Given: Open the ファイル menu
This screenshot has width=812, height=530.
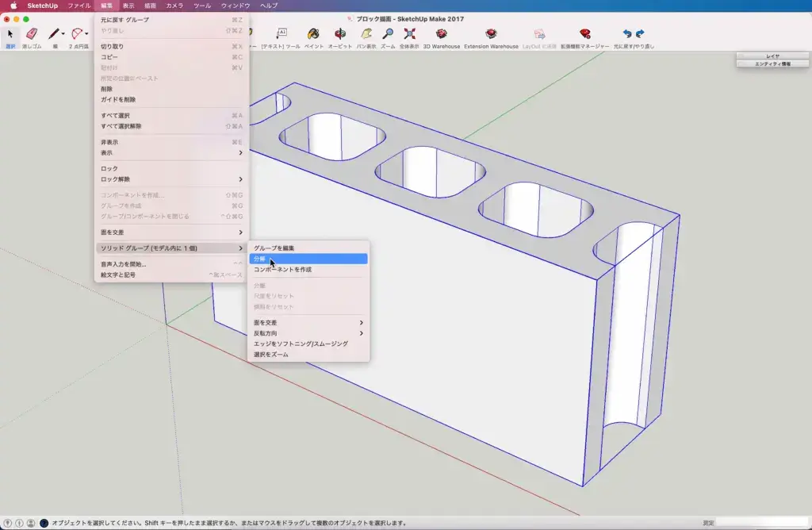Looking at the screenshot, I should point(79,6).
